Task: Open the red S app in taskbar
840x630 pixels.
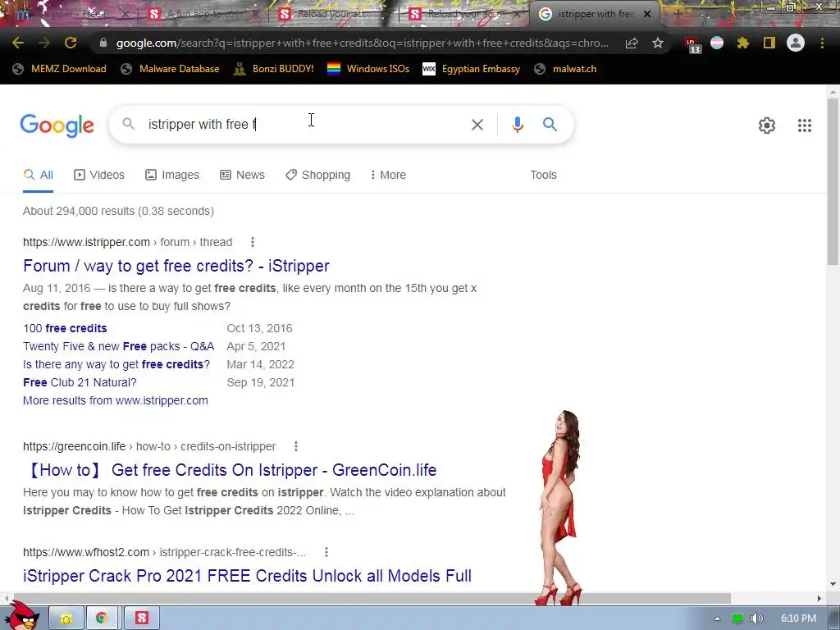Action: 141,619
